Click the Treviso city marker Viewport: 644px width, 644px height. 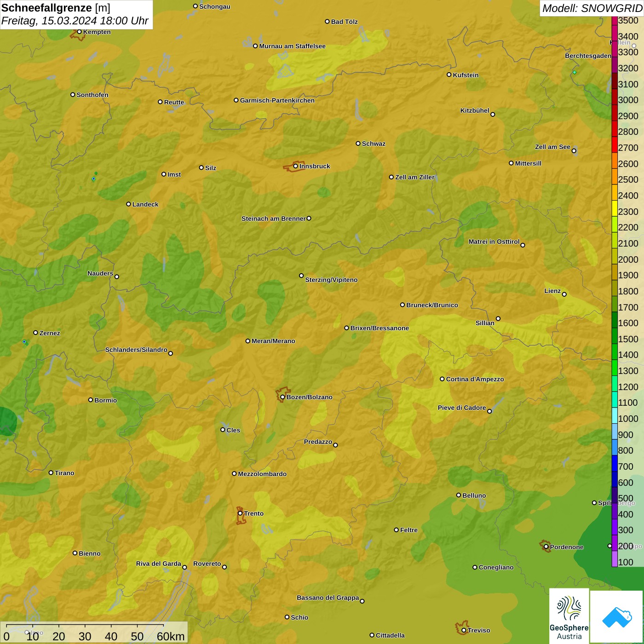pos(464,630)
